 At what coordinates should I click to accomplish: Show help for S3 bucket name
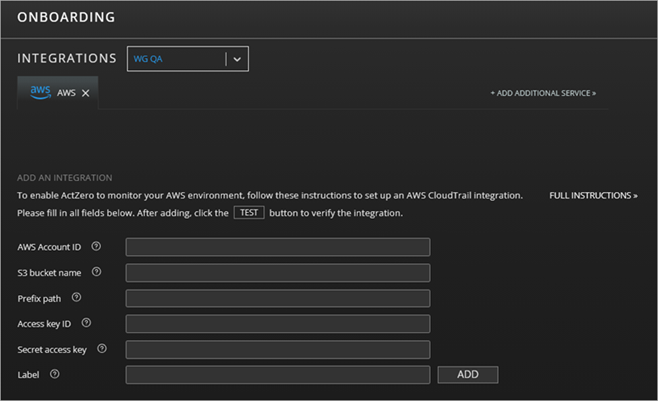point(97,272)
